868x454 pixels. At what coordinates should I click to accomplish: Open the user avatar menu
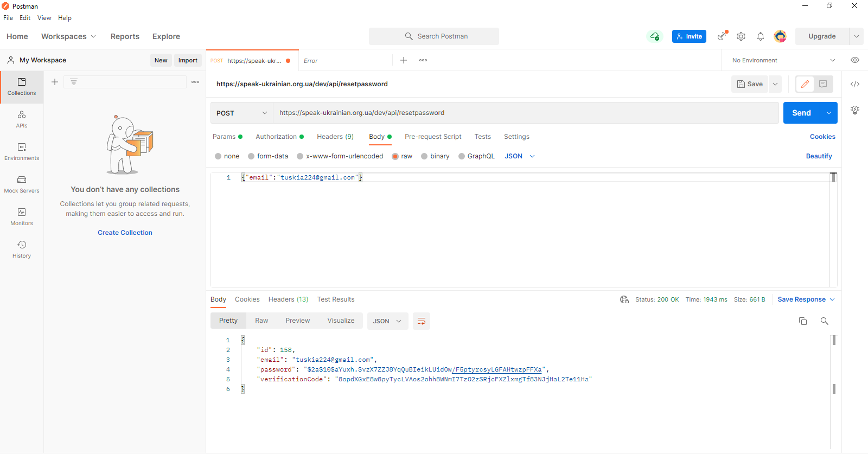[x=780, y=36]
